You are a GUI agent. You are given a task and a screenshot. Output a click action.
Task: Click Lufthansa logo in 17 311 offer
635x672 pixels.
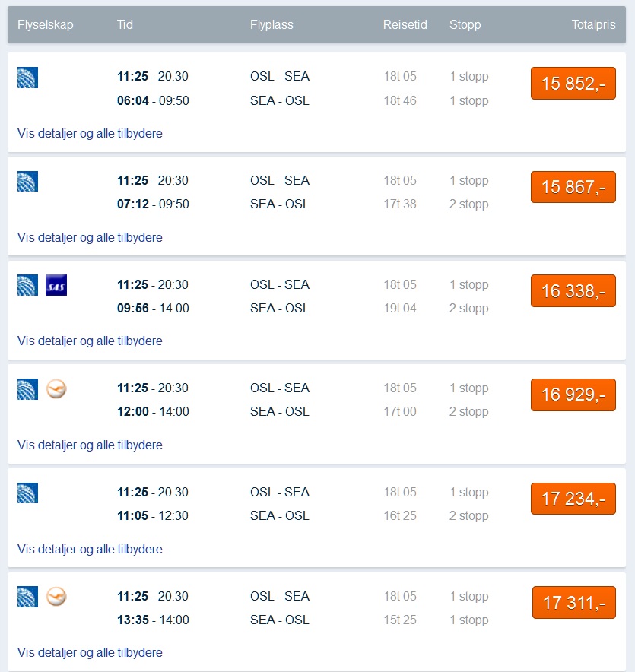click(56, 597)
